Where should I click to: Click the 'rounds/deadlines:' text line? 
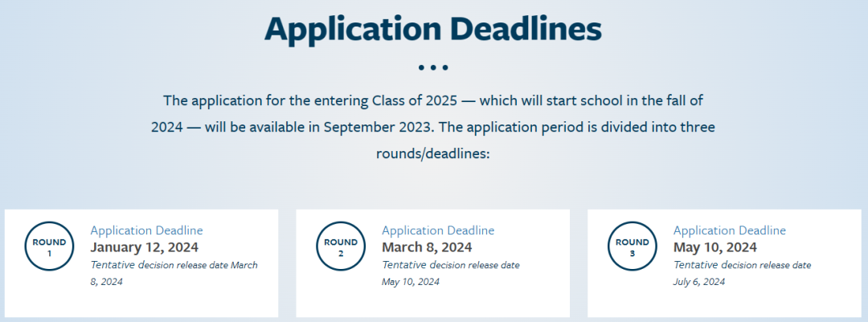pyautogui.click(x=433, y=153)
